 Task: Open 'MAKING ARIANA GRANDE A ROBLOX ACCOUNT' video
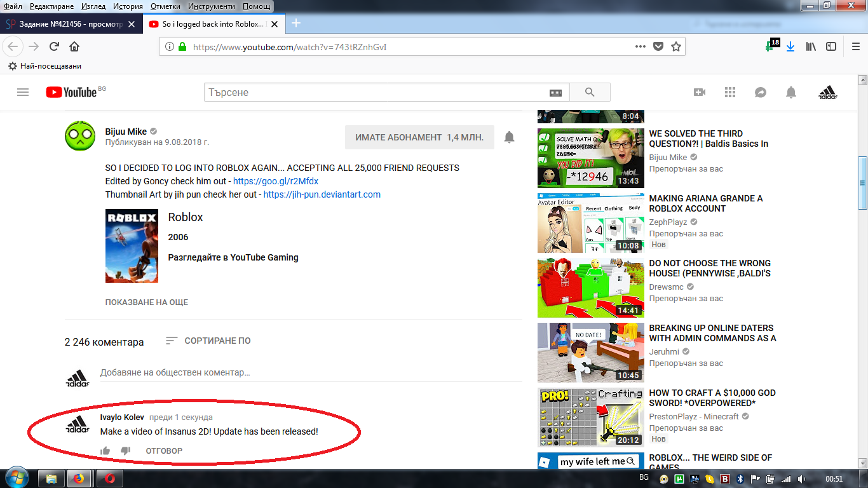[706, 203]
